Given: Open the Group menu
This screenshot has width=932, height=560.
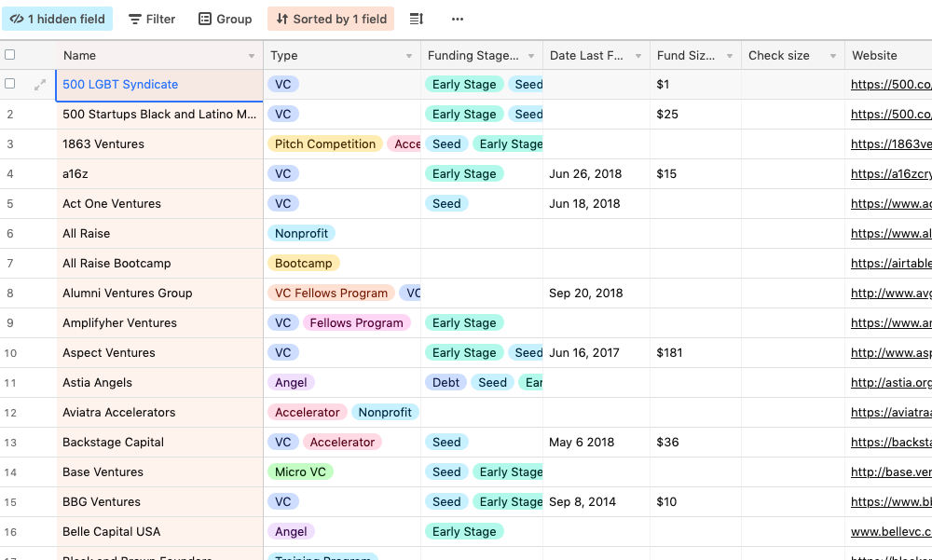Looking at the screenshot, I should [226, 19].
